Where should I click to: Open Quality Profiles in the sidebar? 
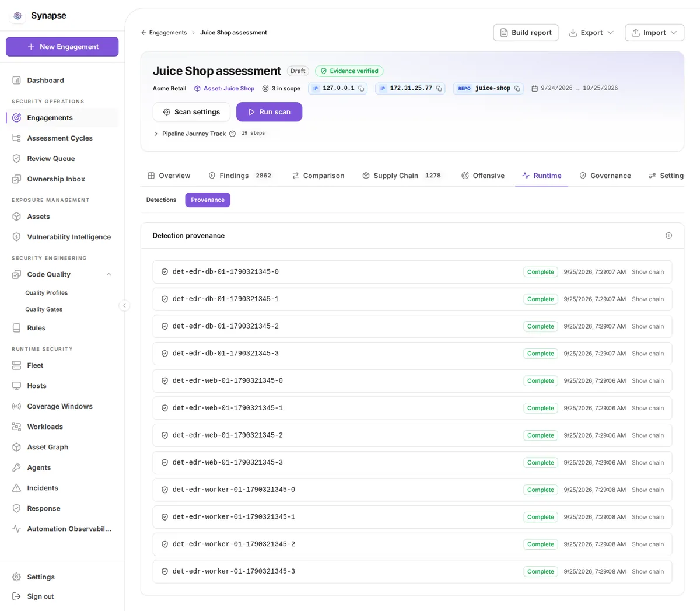[46, 293]
